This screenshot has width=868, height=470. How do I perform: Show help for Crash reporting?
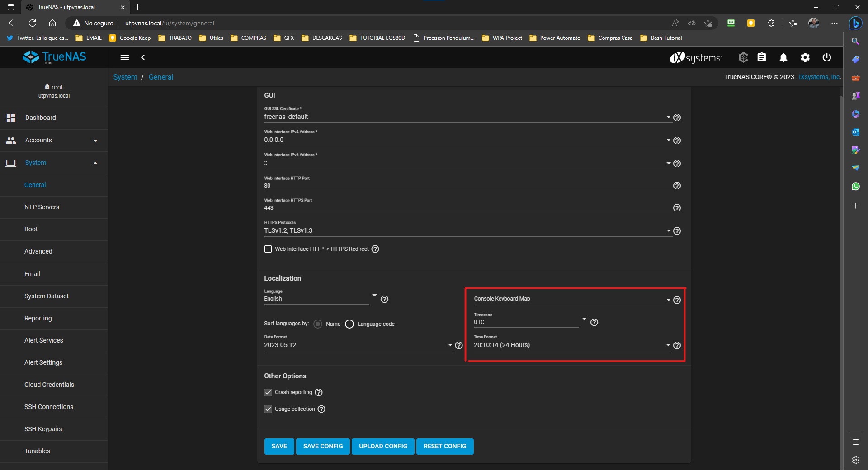pyautogui.click(x=319, y=392)
